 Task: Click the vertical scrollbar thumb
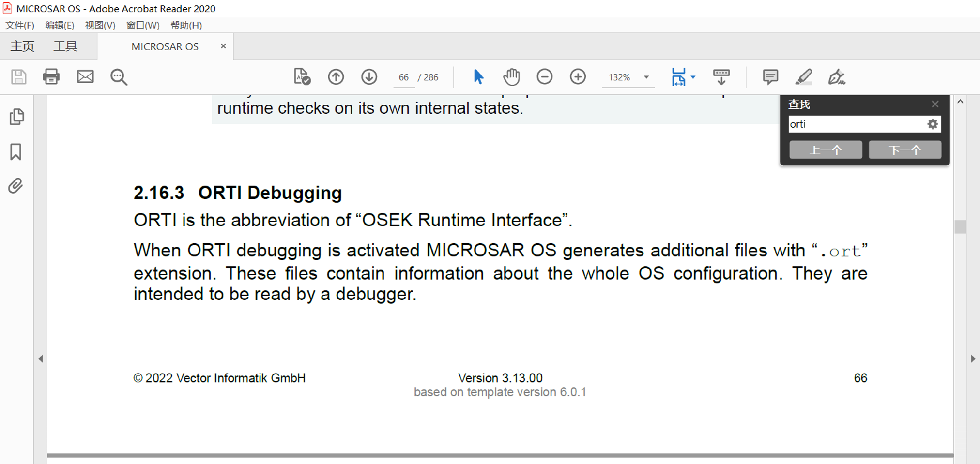pos(960,227)
